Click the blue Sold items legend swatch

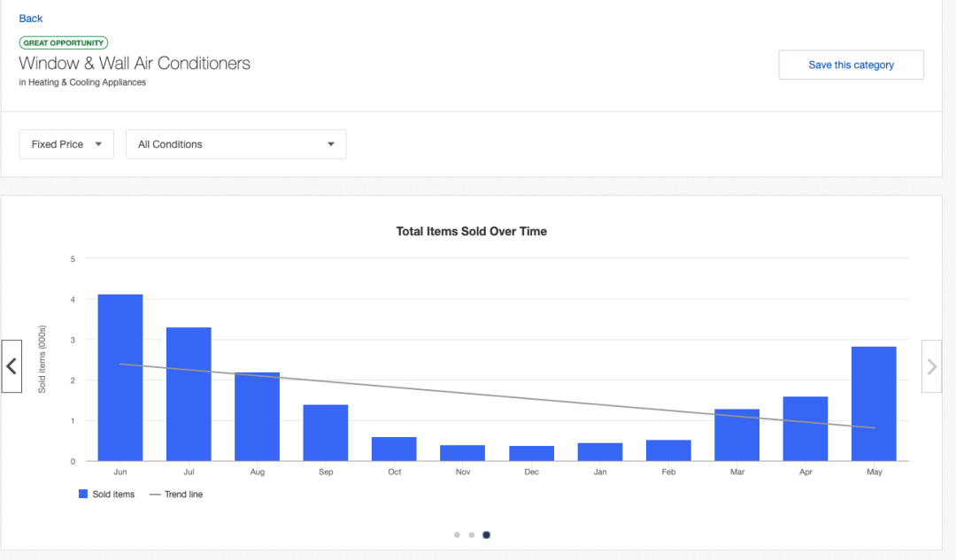click(83, 495)
